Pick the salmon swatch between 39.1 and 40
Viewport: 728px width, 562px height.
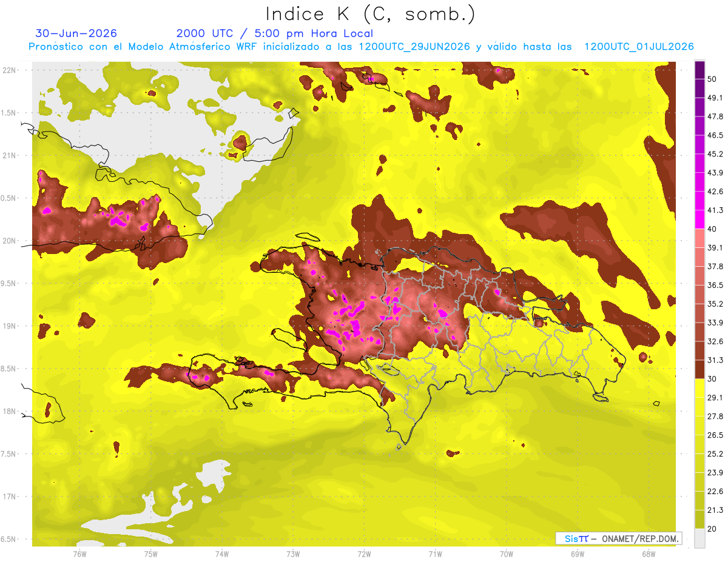[x=699, y=238]
